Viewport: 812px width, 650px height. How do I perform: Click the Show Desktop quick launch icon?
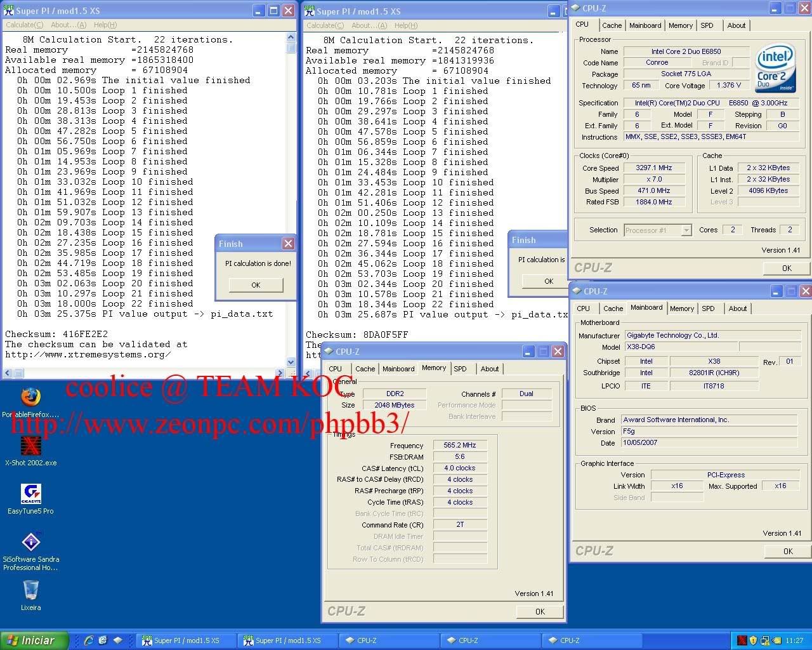tap(103, 640)
